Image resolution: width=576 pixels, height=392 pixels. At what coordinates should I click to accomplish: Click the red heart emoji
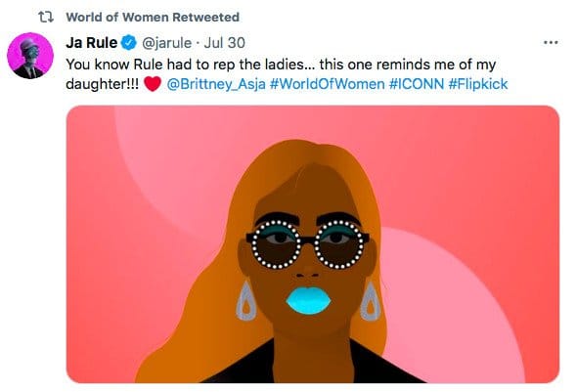coord(153,84)
